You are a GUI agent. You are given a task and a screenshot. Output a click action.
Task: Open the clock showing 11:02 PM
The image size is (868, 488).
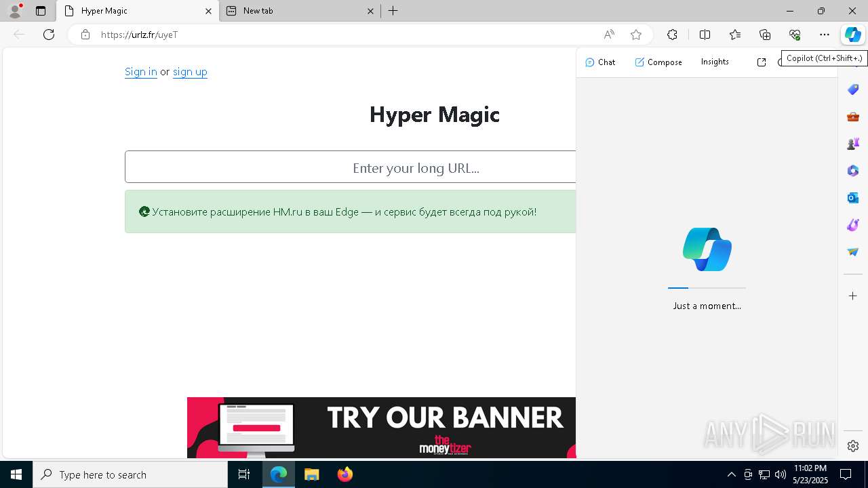click(810, 474)
